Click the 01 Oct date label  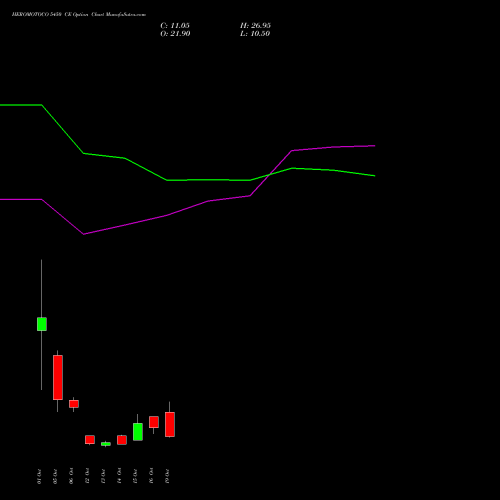tap(39, 476)
